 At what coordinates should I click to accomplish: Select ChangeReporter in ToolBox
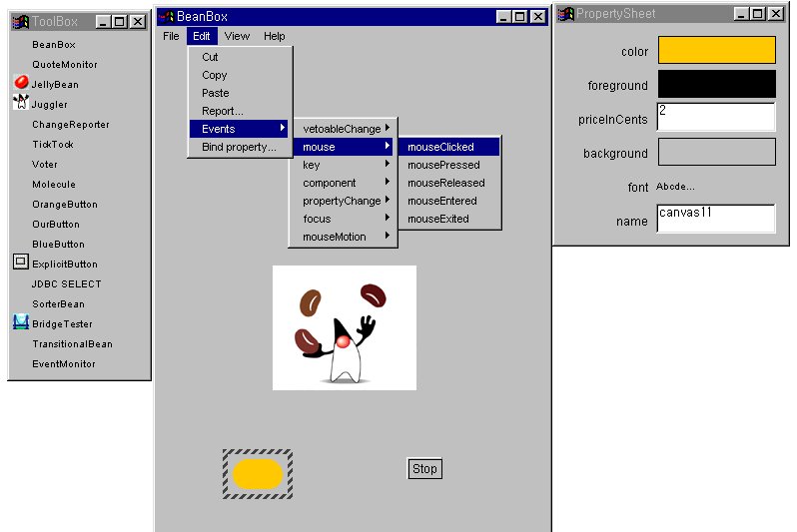click(x=71, y=125)
